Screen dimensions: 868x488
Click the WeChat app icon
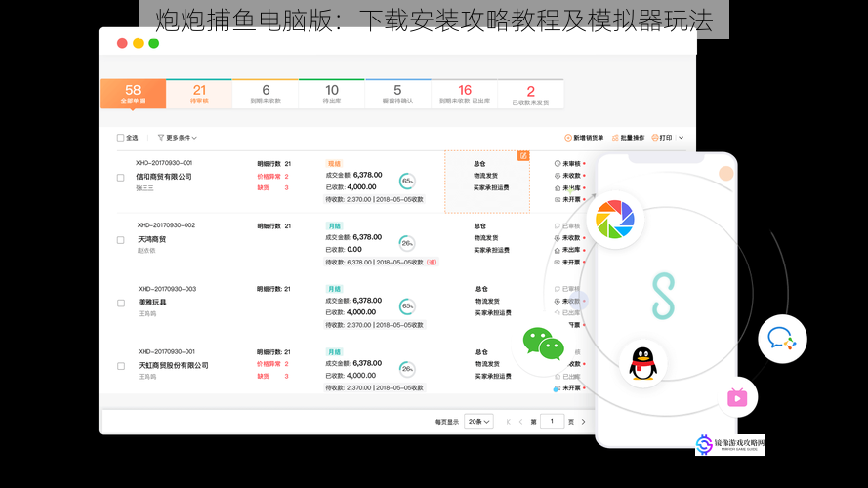[x=543, y=344]
